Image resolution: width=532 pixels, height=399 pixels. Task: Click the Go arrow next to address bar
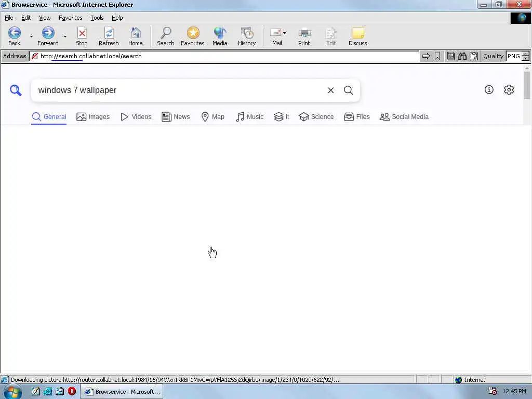tap(426, 56)
